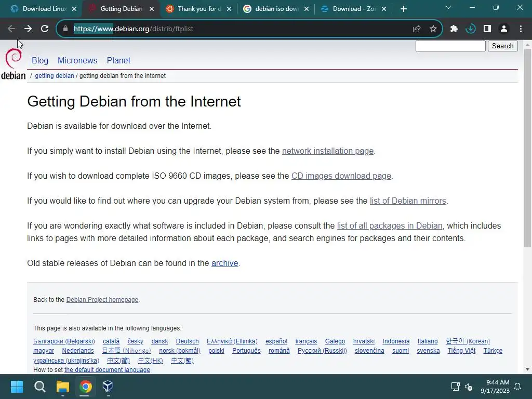532x399 pixels.
Task: Expand the tab search chevron
Action: [448, 7]
